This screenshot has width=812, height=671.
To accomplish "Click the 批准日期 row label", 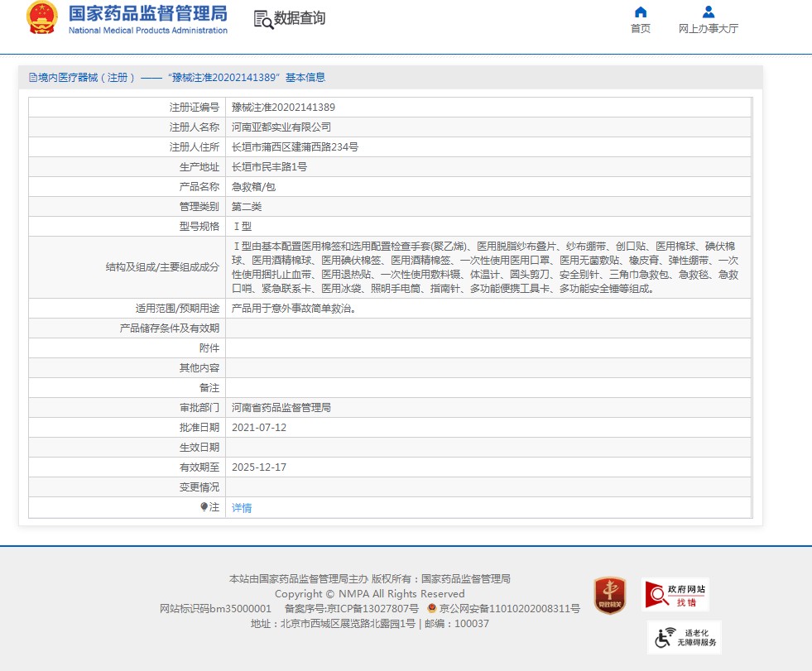I will [199, 428].
